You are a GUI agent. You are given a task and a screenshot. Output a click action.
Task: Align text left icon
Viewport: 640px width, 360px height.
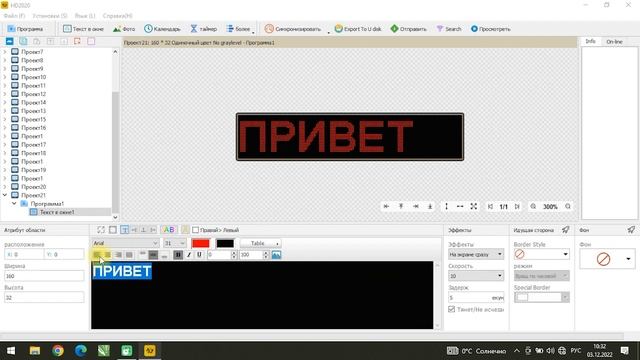tap(97, 255)
